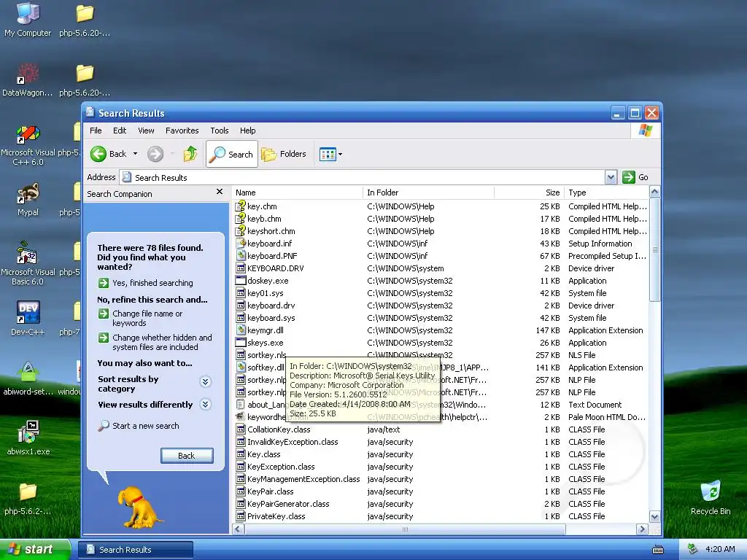747x560 pixels.
Task: Click Start a new search
Action: point(139,426)
